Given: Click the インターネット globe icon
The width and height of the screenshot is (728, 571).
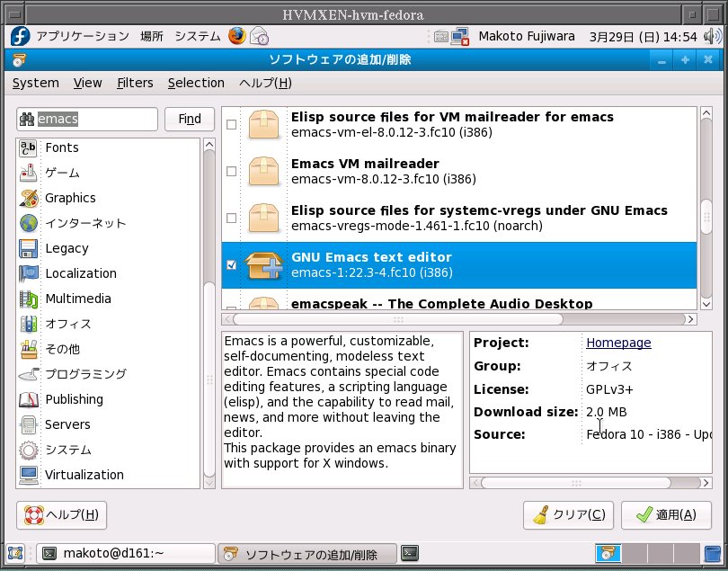Looking at the screenshot, I should 29,223.
